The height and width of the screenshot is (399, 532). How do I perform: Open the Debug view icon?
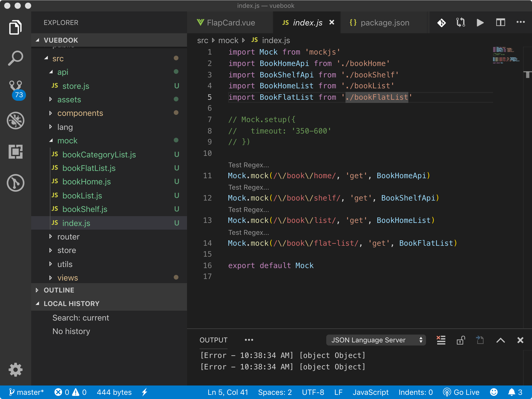[x=16, y=121]
